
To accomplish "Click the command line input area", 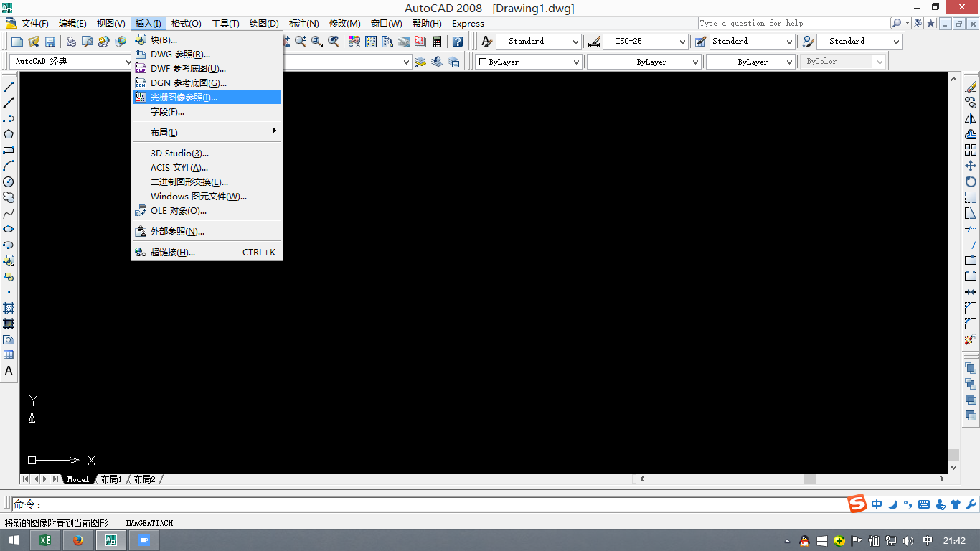I will pyautogui.click(x=430, y=504).
